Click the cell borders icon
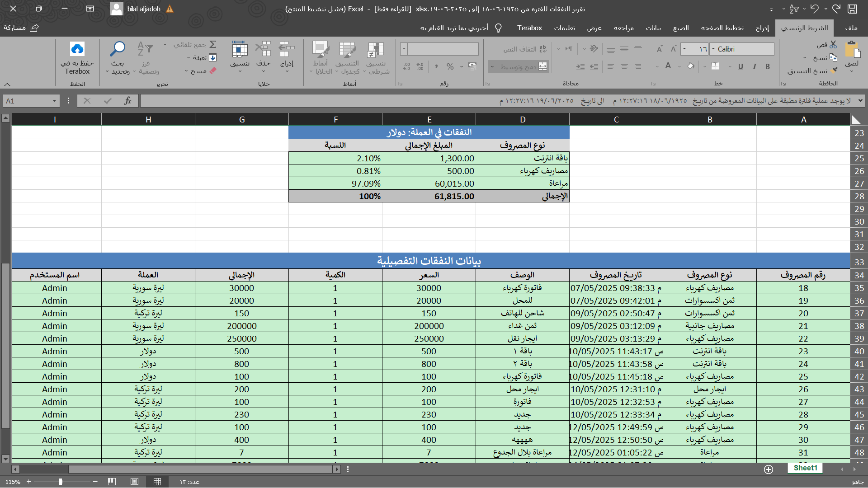868x488 pixels. pyautogui.click(x=716, y=66)
